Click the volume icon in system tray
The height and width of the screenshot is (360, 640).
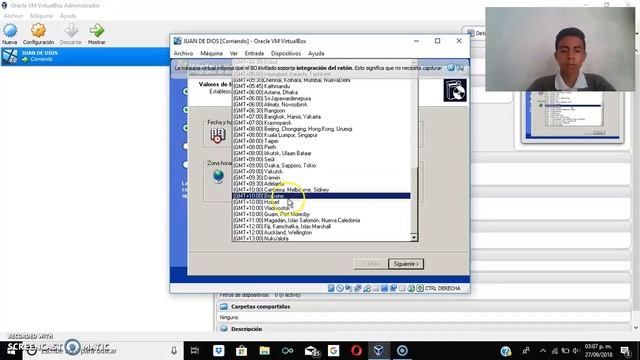576,351
